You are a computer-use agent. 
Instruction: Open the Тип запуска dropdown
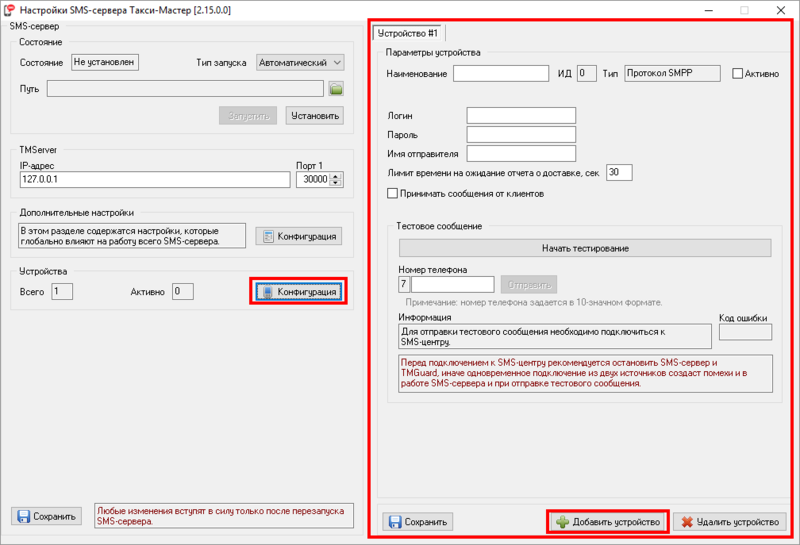tap(300, 62)
